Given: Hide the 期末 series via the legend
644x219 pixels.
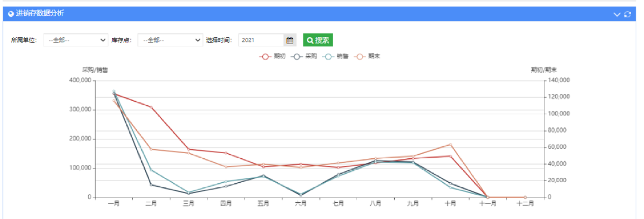Looking at the screenshot, I should click(x=367, y=57).
